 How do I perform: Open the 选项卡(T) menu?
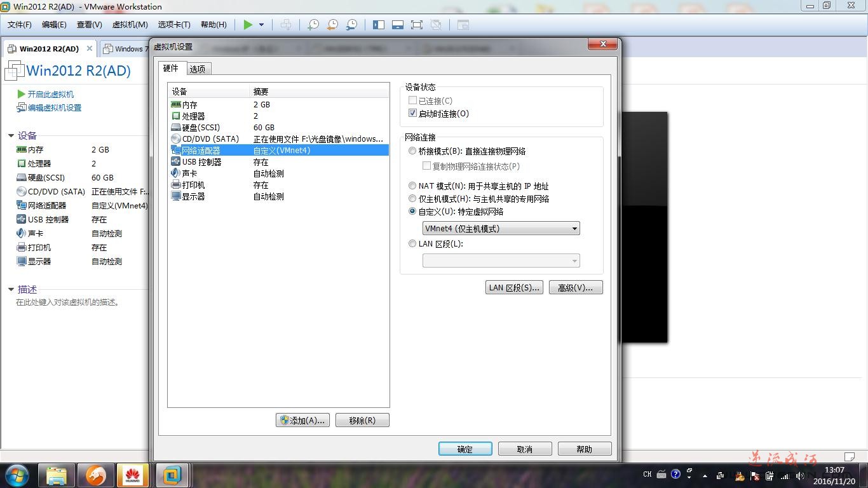coord(174,25)
